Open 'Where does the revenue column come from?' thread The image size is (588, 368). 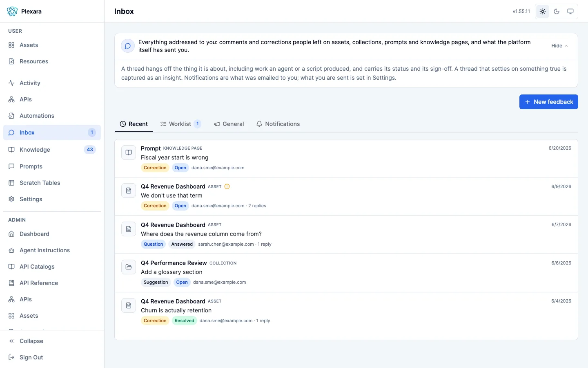coord(346,235)
